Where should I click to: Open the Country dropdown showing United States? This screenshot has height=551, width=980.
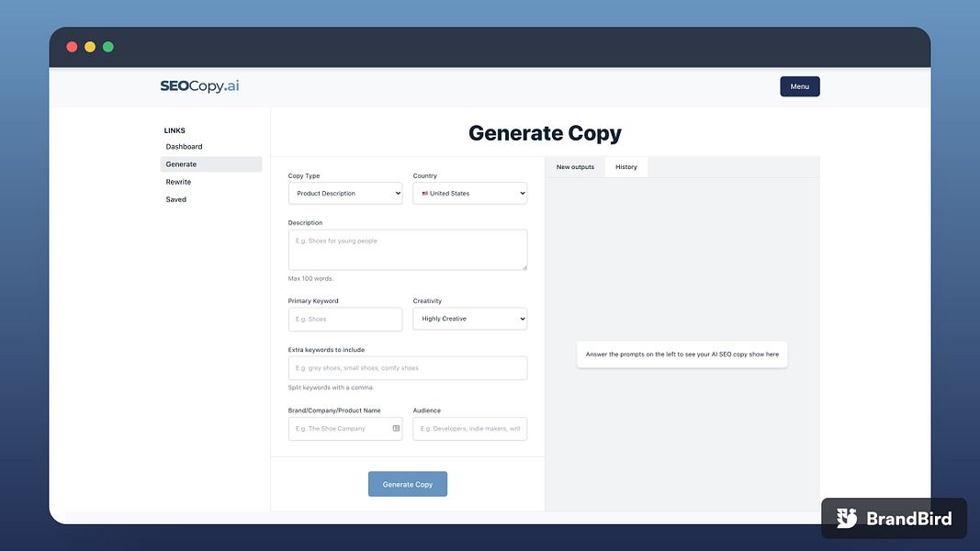[x=469, y=193]
